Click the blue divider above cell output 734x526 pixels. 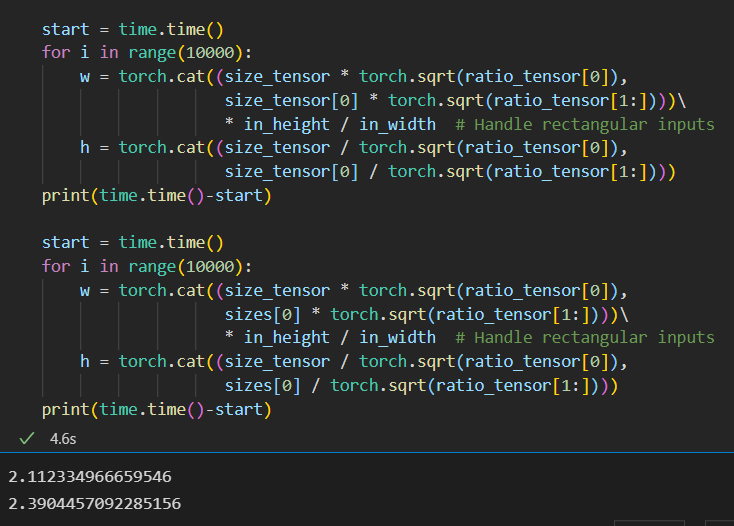pyautogui.click(x=367, y=453)
